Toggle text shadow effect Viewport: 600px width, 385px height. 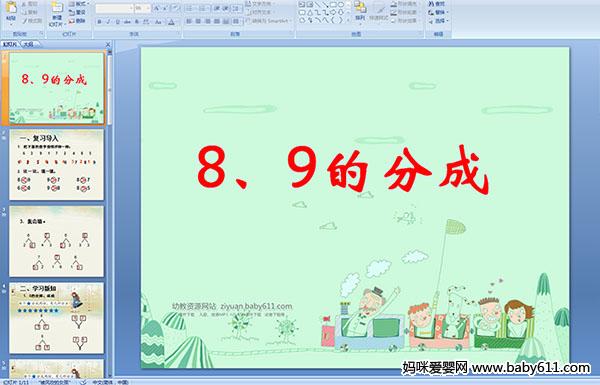pos(137,22)
